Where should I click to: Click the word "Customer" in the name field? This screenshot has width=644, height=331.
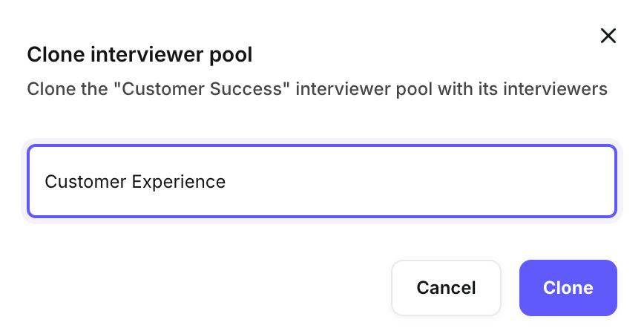point(85,182)
